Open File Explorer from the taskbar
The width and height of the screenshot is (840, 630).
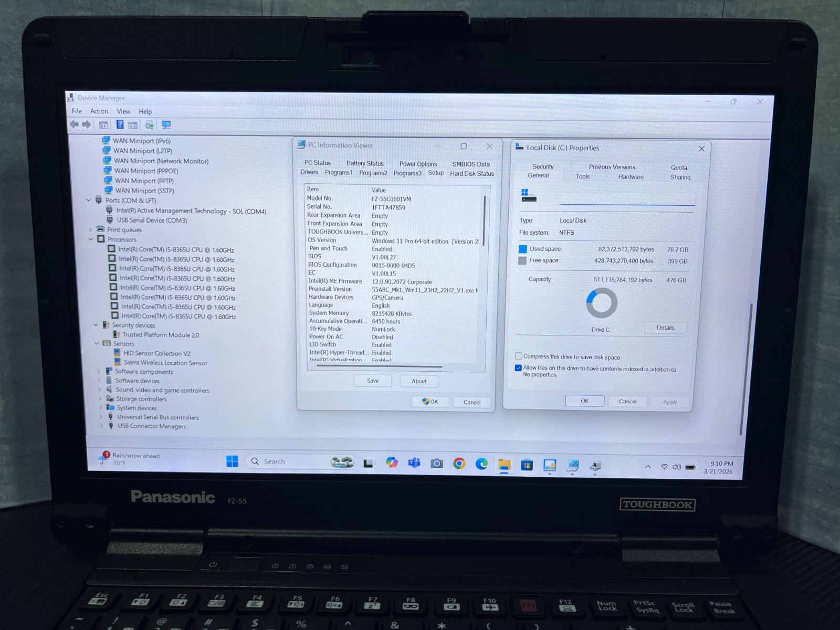[x=504, y=464]
